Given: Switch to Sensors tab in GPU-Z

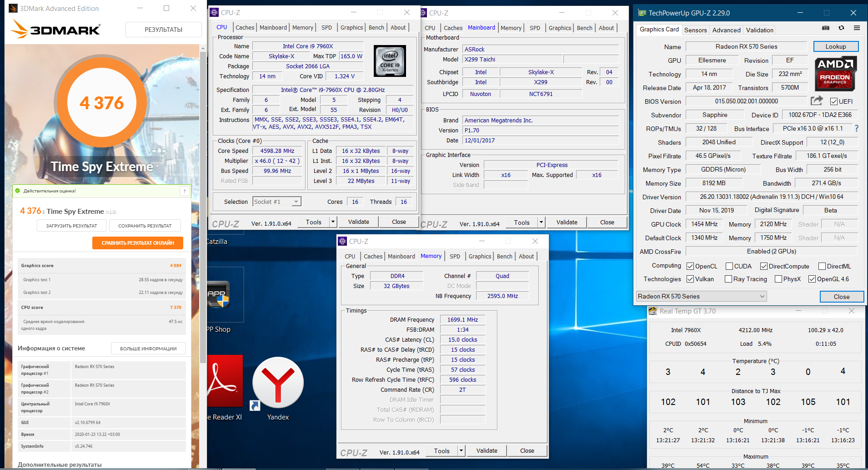Looking at the screenshot, I should (695, 30).
